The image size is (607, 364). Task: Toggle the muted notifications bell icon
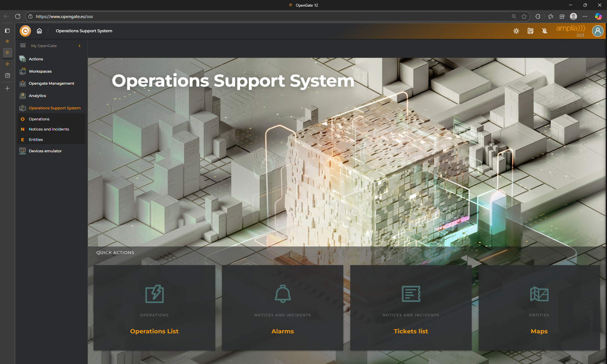pyautogui.click(x=544, y=31)
